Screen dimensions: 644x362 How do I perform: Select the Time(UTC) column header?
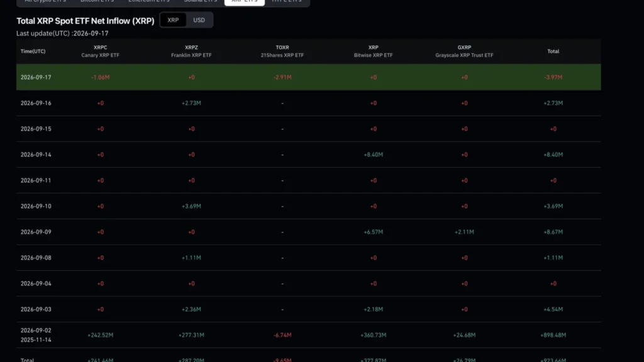(x=33, y=52)
